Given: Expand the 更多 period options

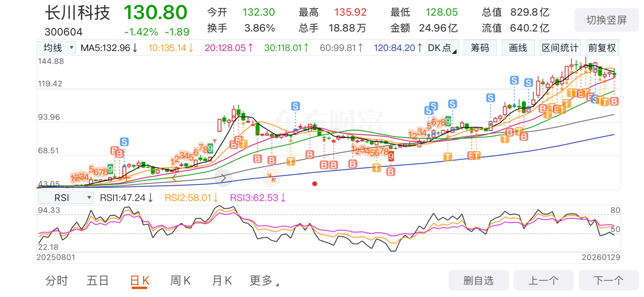Looking at the screenshot, I should point(264,280).
